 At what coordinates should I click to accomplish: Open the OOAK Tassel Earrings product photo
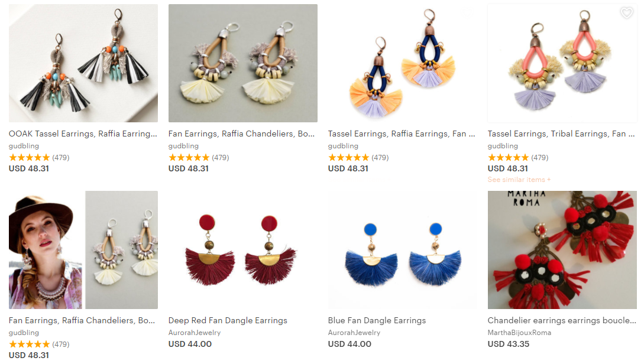[83, 63]
